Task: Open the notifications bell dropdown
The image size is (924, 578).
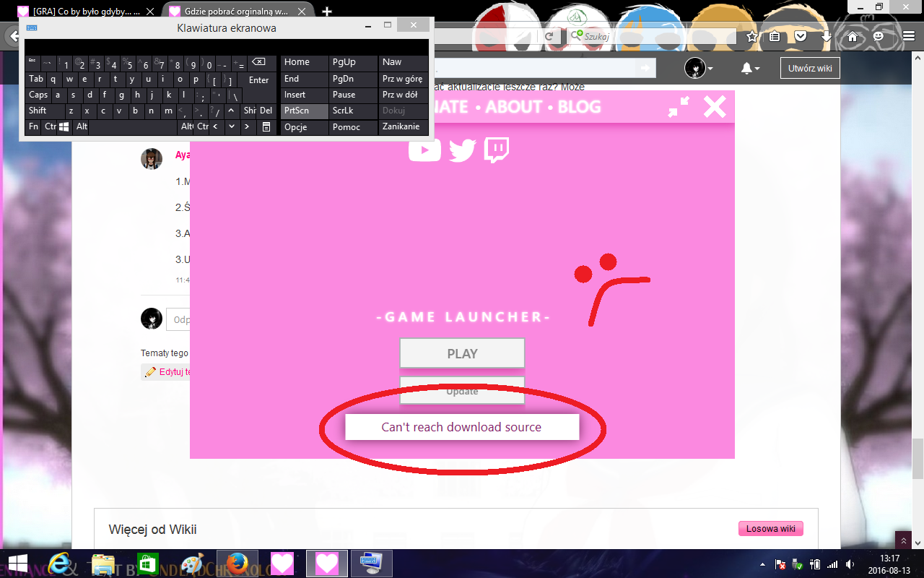Action: 750,69
